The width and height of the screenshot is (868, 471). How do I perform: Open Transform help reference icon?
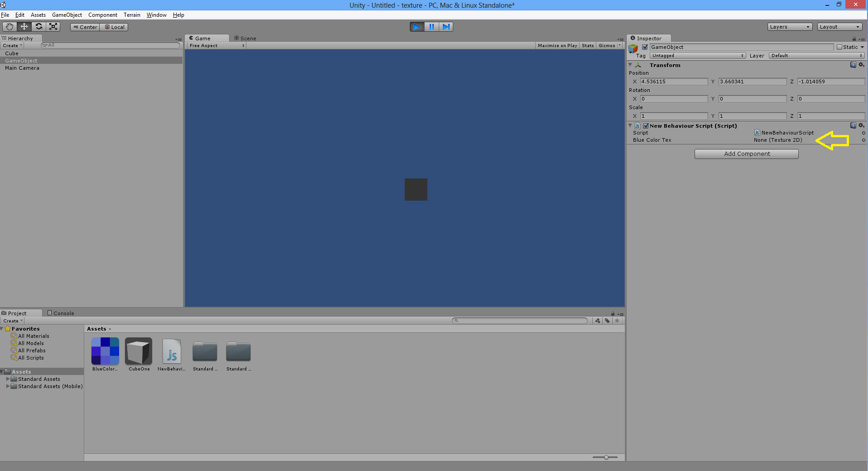[x=853, y=65]
